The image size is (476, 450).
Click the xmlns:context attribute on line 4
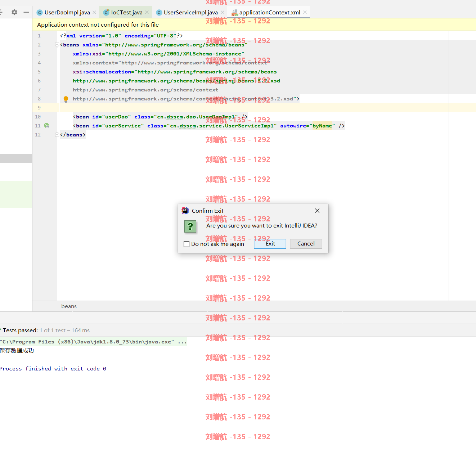[x=171, y=63]
